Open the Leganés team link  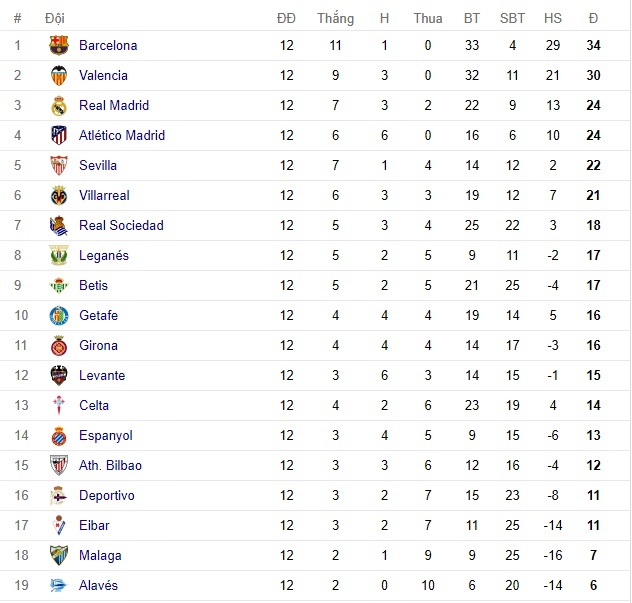[104, 255]
